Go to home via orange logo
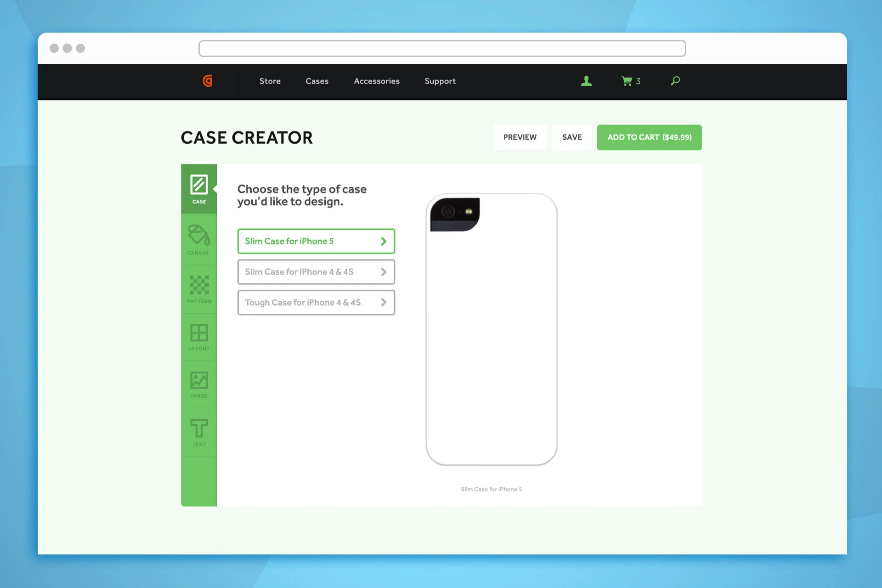Image resolution: width=882 pixels, height=588 pixels. click(x=208, y=81)
